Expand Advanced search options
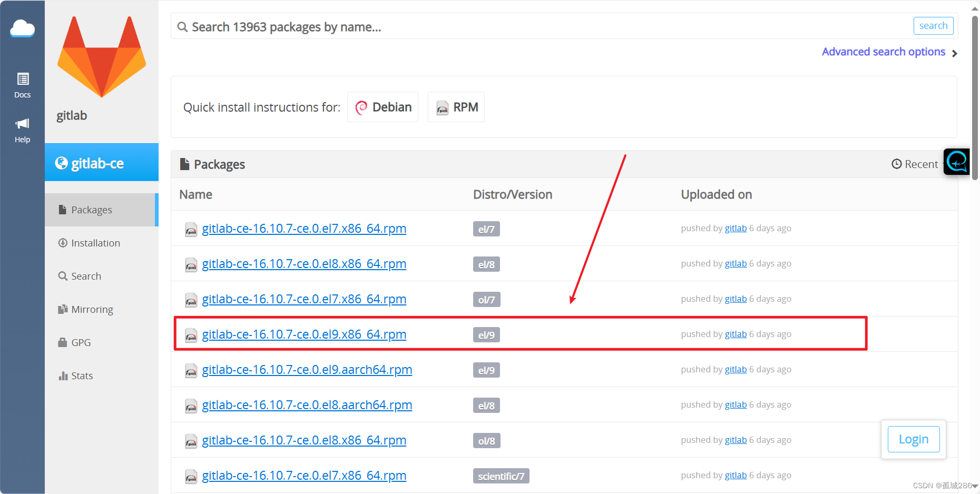Image resolution: width=980 pixels, height=494 pixels. [889, 52]
